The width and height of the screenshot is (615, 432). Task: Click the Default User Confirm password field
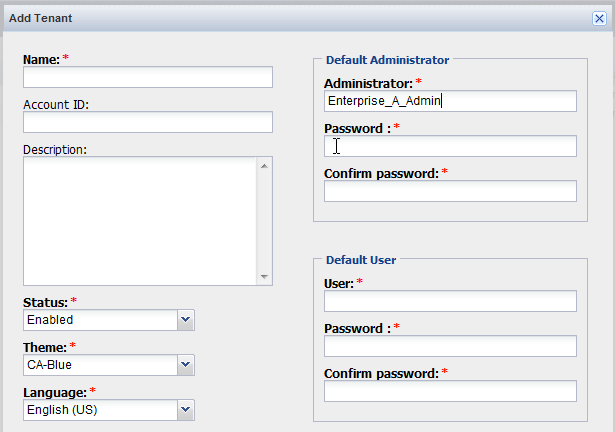tap(450, 391)
